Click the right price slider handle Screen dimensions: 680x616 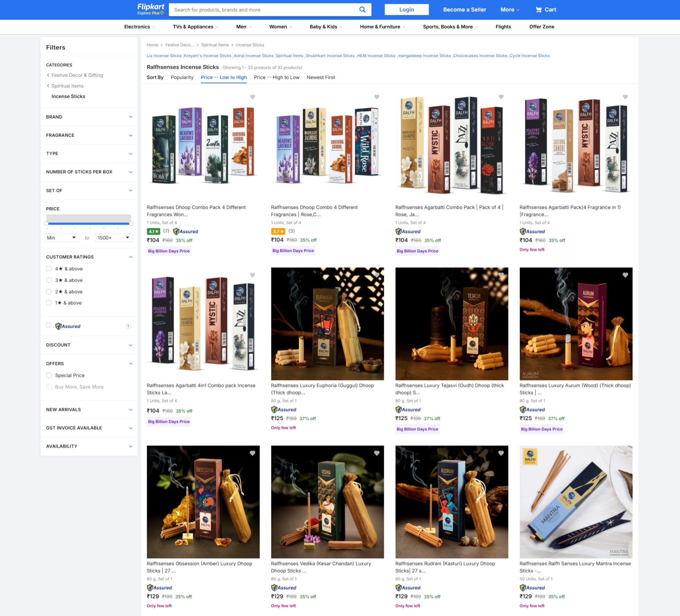[131, 223]
